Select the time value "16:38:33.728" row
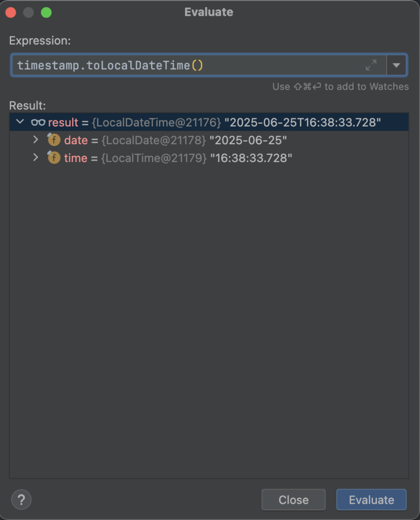420x520 pixels. pyautogui.click(x=251, y=158)
